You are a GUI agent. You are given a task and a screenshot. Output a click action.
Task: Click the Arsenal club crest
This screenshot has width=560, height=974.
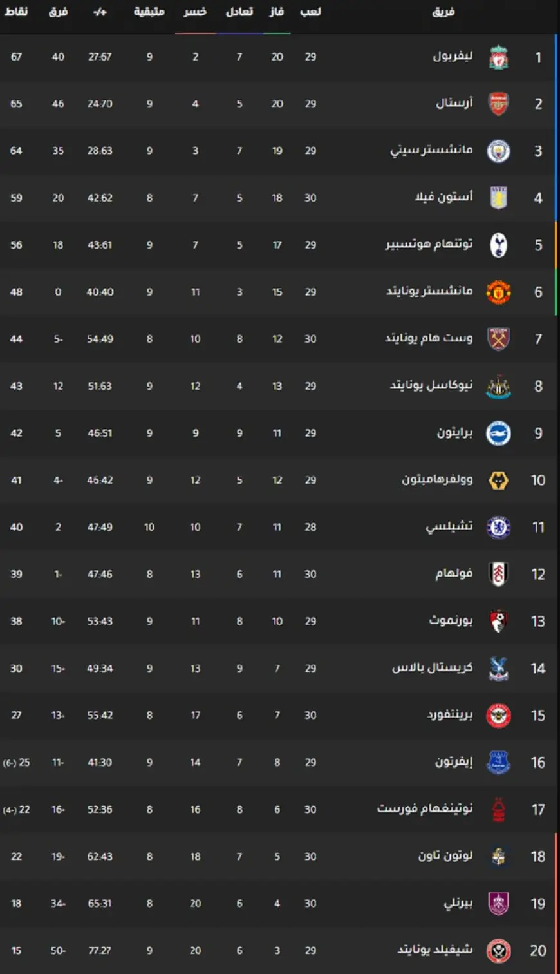click(x=498, y=104)
